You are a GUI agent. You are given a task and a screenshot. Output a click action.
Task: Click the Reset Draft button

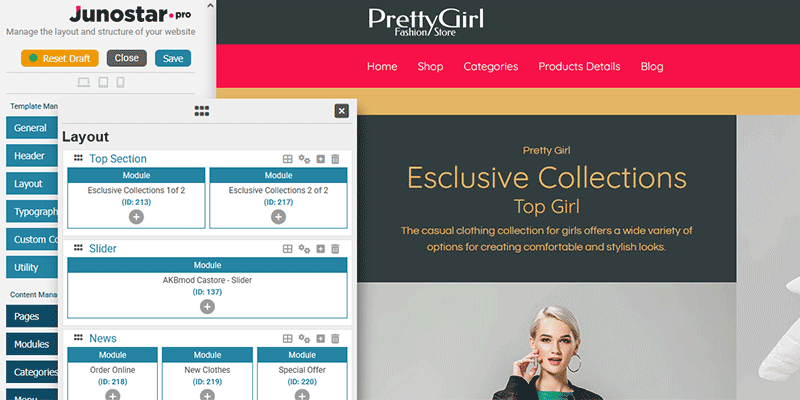pyautogui.click(x=60, y=58)
